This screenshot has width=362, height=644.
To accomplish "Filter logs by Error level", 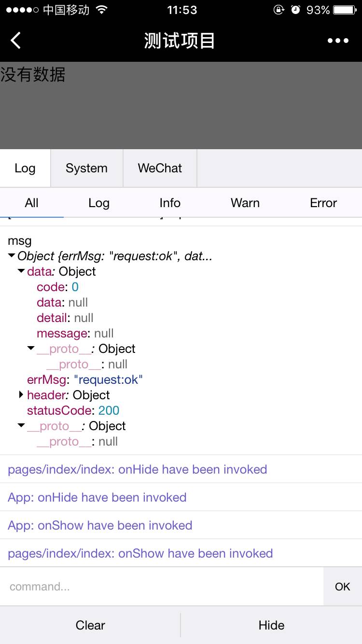I will [323, 203].
